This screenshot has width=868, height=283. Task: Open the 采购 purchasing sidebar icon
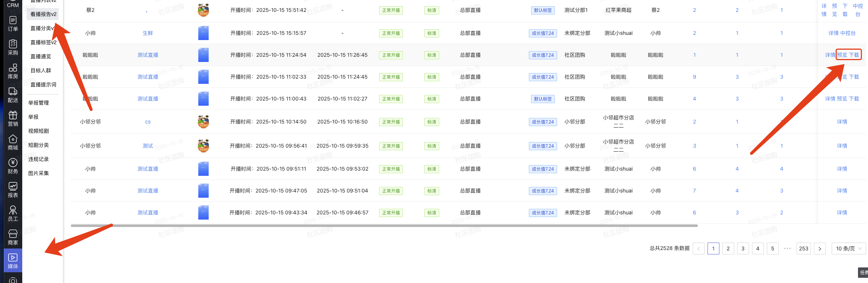tap(13, 47)
